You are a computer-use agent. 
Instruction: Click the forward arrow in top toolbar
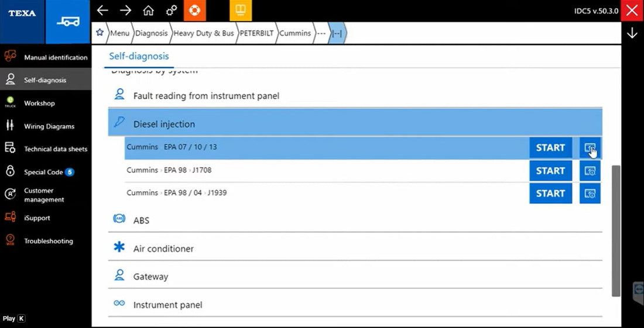[125, 11]
